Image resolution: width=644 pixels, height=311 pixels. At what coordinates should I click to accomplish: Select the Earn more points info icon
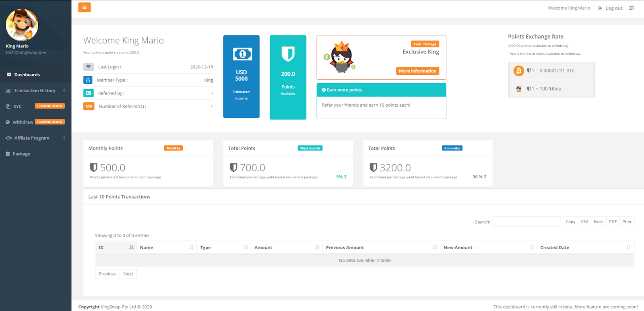click(x=324, y=90)
